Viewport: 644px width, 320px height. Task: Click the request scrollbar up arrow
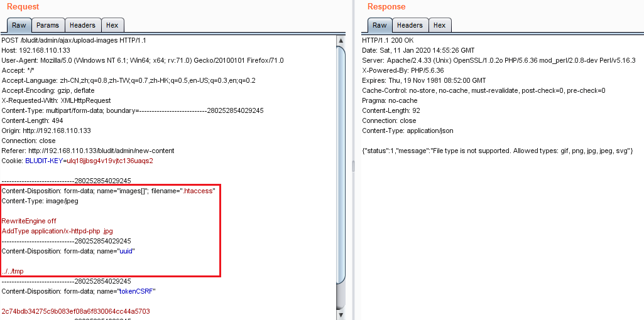click(341, 41)
